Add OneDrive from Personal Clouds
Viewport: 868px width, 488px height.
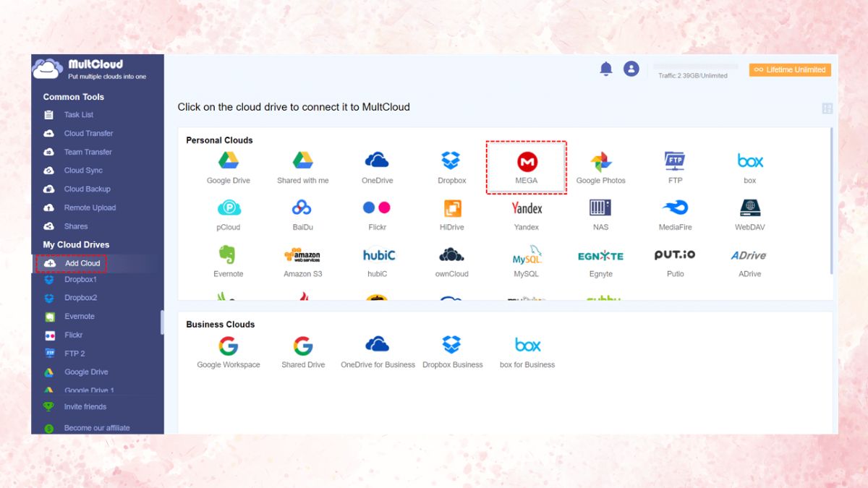click(x=376, y=165)
